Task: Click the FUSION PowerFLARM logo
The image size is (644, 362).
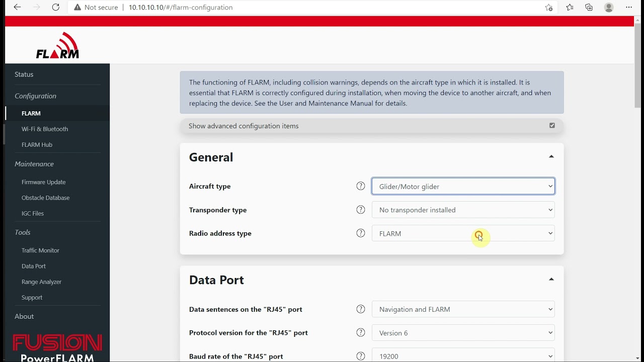Action: coord(57,348)
